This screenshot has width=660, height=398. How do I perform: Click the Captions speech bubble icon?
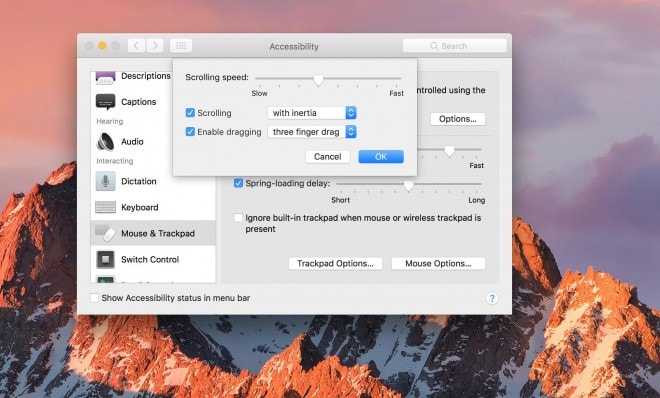pyautogui.click(x=105, y=102)
